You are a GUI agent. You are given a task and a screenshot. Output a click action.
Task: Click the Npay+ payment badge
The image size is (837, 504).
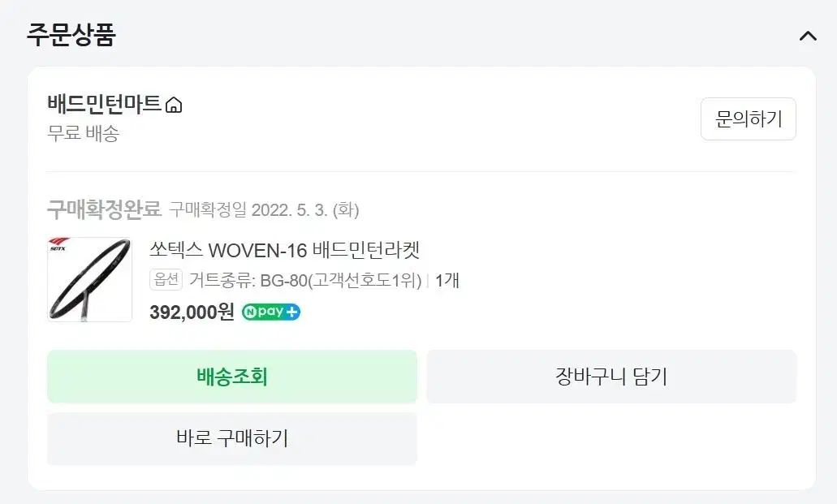[271, 312]
